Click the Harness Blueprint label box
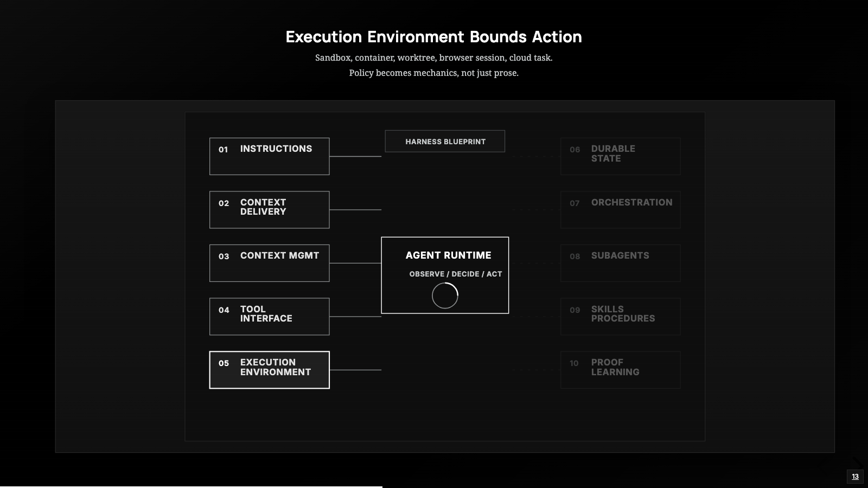Image resolution: width=868 pixels, height=488 pixels. tap(445, 141)
